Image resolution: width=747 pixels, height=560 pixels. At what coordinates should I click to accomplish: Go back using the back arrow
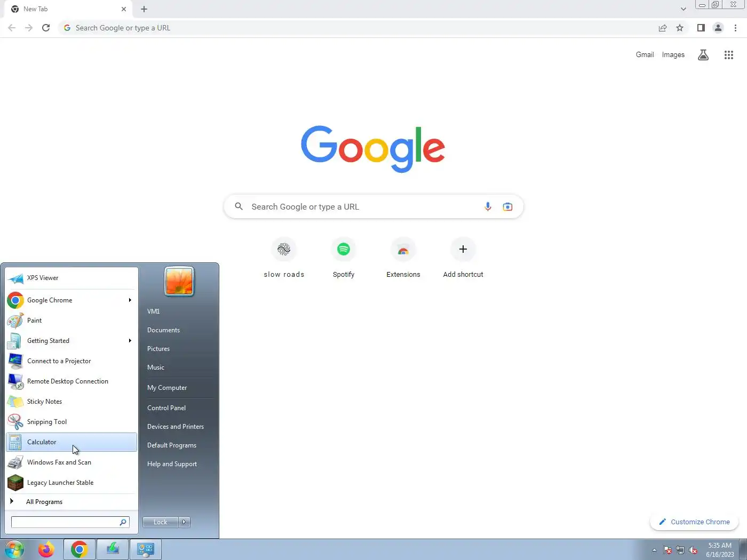click(12, 28)
